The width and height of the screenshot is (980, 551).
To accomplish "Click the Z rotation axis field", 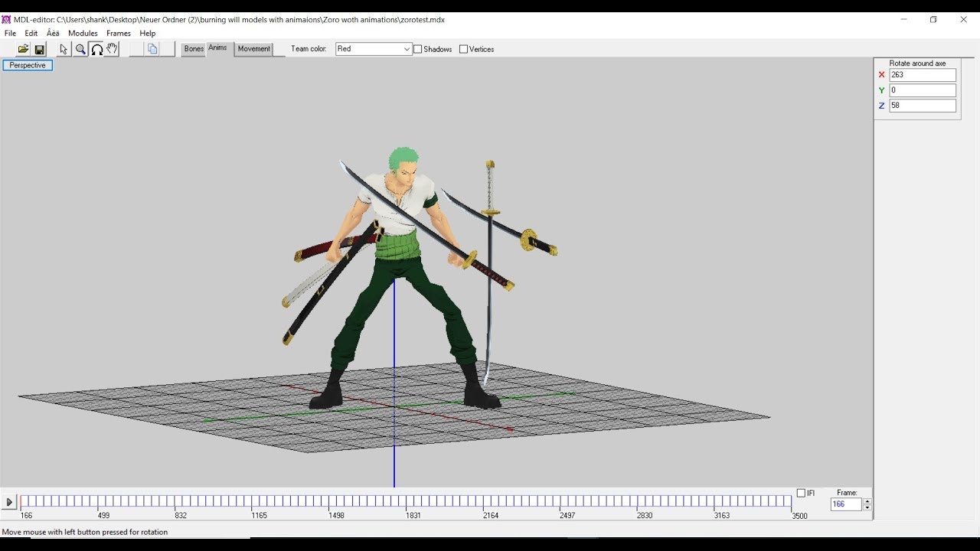I will click(923, 106).
